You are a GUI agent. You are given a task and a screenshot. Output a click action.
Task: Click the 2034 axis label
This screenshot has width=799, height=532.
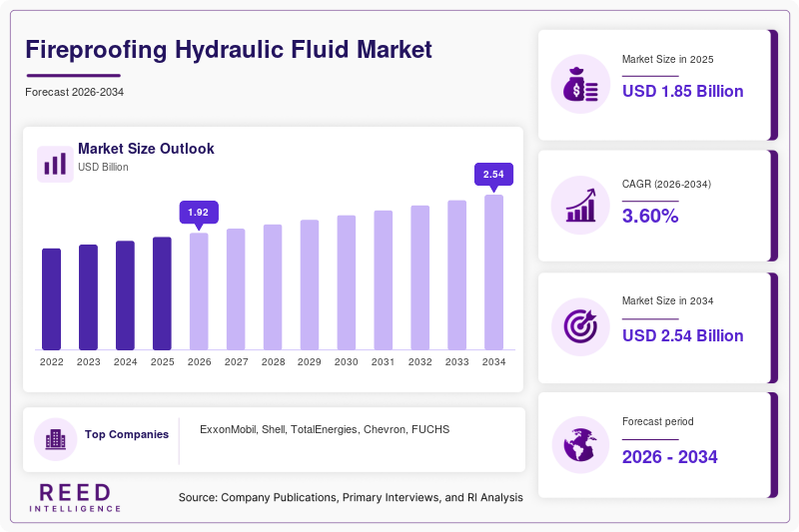tap(493, 362)
